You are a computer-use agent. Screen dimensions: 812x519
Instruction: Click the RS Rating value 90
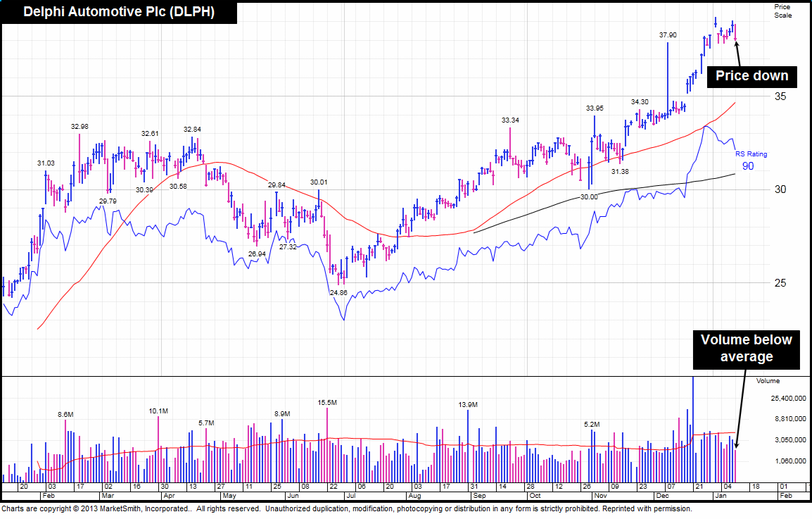click(x=748, y=166)
